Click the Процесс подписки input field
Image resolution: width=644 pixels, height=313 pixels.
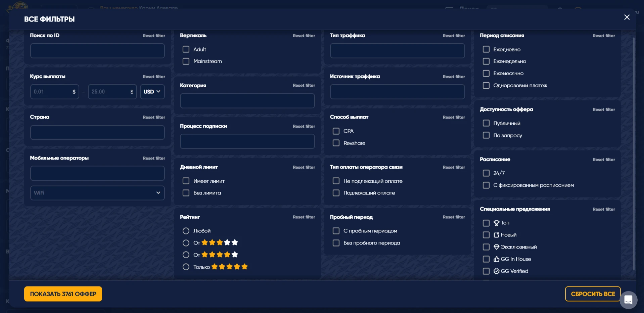tap(247, 141)
